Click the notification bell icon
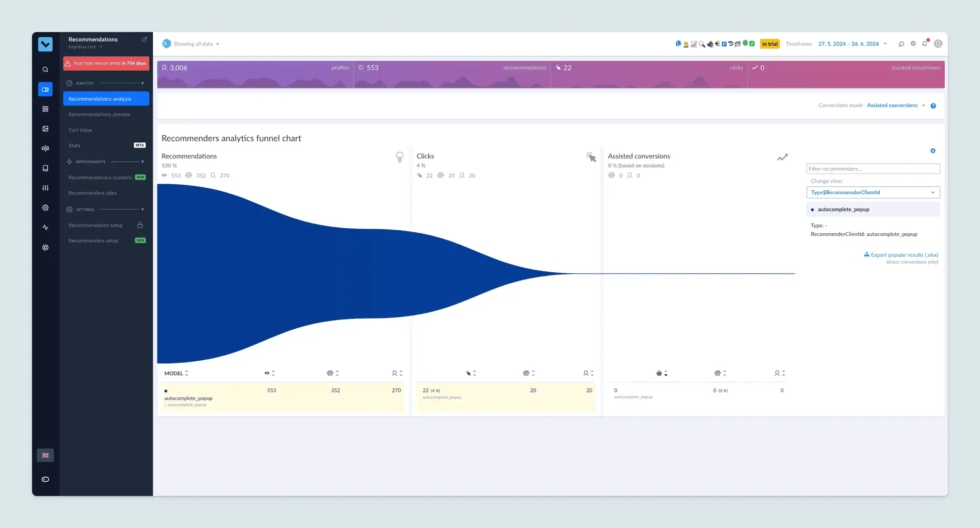980x528 pixels. click(925, 44)
